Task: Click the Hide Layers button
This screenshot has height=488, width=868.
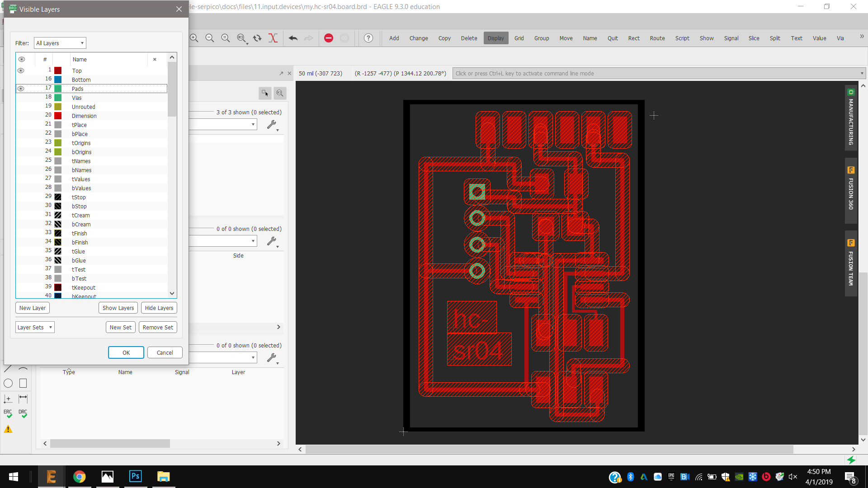Action: pos(159,308)
